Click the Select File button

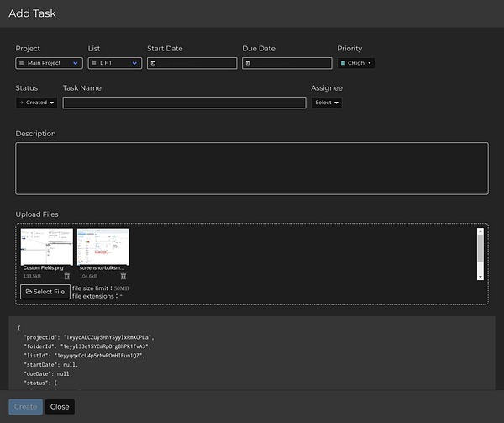pos(45,292)
